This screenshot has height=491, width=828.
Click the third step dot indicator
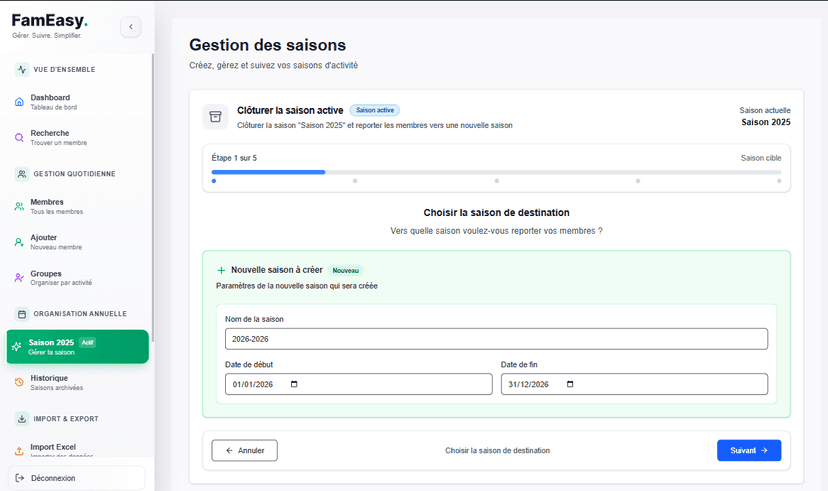click(x=496, y=181)
